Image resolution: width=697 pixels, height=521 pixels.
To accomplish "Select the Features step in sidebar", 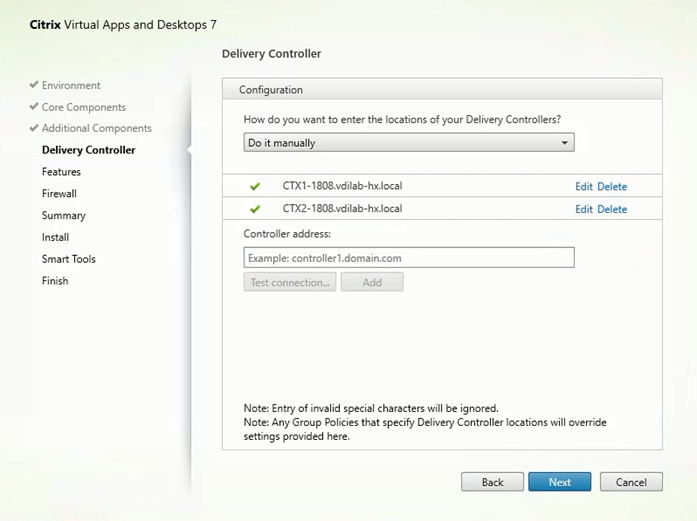I will (x=61, y=172).
